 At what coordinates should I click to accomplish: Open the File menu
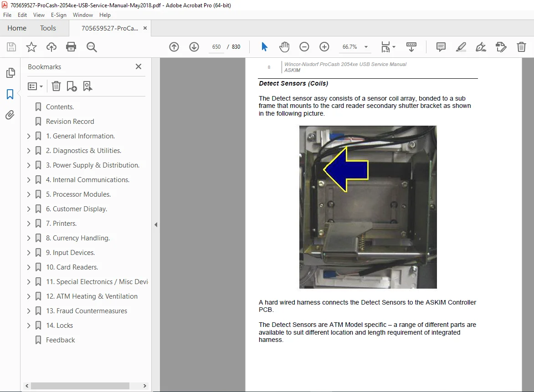pos(7,15)
